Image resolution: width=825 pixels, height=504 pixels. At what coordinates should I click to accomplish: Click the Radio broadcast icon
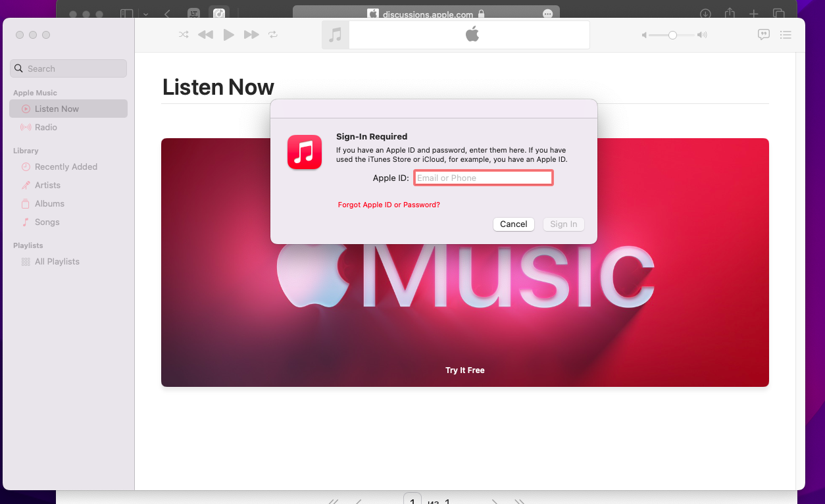click(x=26, y=127)
